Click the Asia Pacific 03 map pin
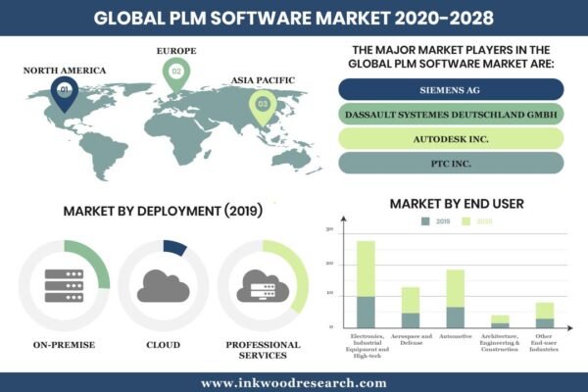 263,108
